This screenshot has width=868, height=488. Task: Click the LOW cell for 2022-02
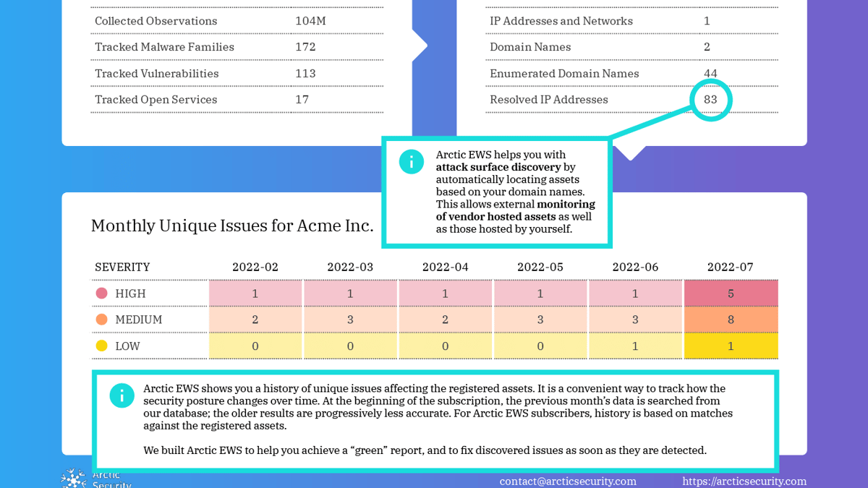point(255,346)
